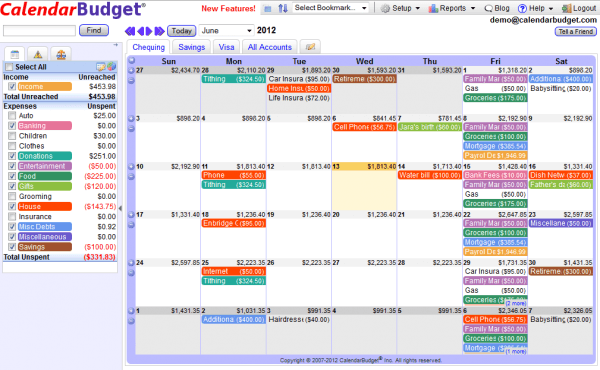This screenshot has height=370, width=600.
Task: Switch to the All Accounts tab
Action: pos(269,47)
